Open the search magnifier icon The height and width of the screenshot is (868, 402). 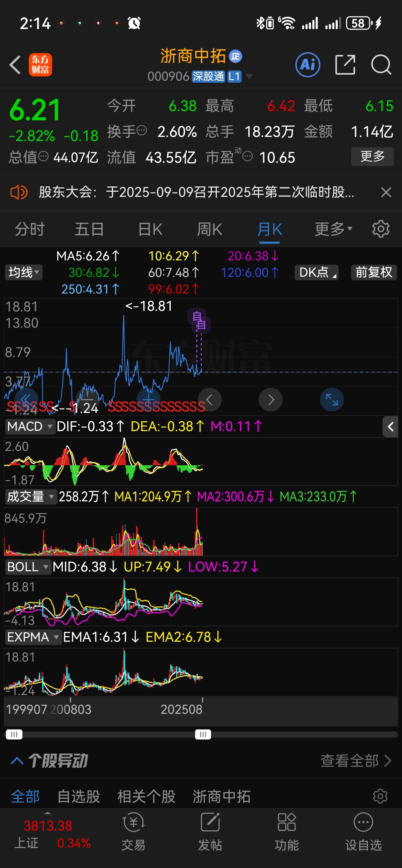(x=381, y=64)
